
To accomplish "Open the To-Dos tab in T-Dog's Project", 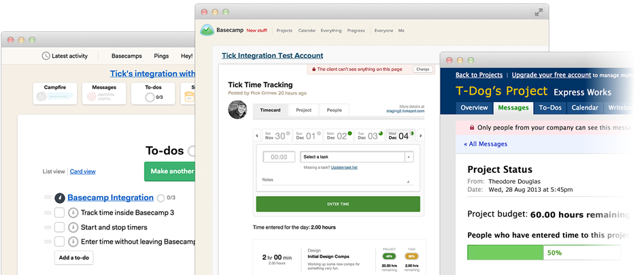I will pyautogui.click(x=550, y=108).
